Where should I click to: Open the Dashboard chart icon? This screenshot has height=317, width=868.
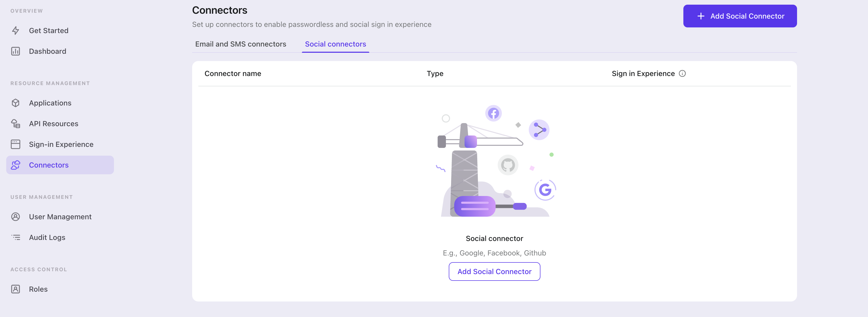click(16, 51)
